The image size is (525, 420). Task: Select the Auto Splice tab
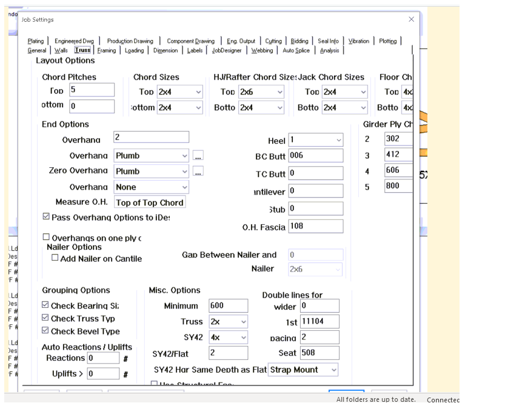click(x=296, y=50)
